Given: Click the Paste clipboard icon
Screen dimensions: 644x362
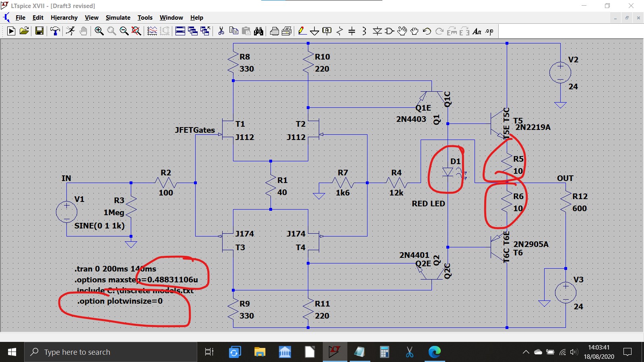Looking at the screenshot, I should pos(246,31).
